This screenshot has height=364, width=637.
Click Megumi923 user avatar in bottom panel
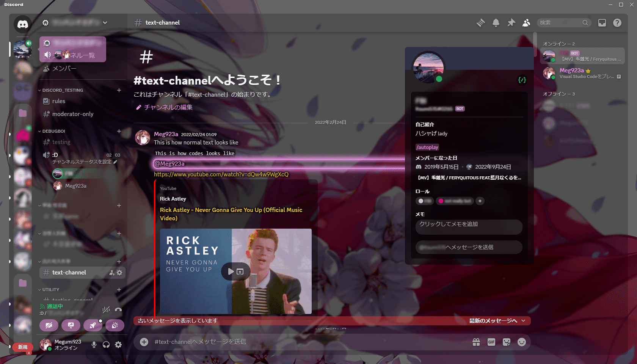pyautogui.click(x=45, y=345)
